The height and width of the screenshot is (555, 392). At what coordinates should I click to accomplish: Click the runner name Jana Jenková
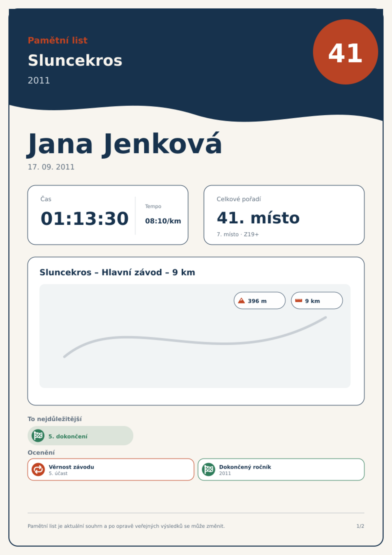pyautogui.click(x=124, y=145)
